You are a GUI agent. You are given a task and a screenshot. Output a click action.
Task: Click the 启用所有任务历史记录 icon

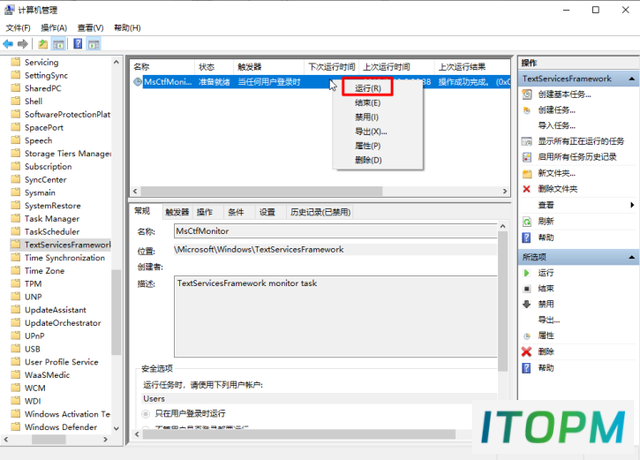click(x=527, y=157)
